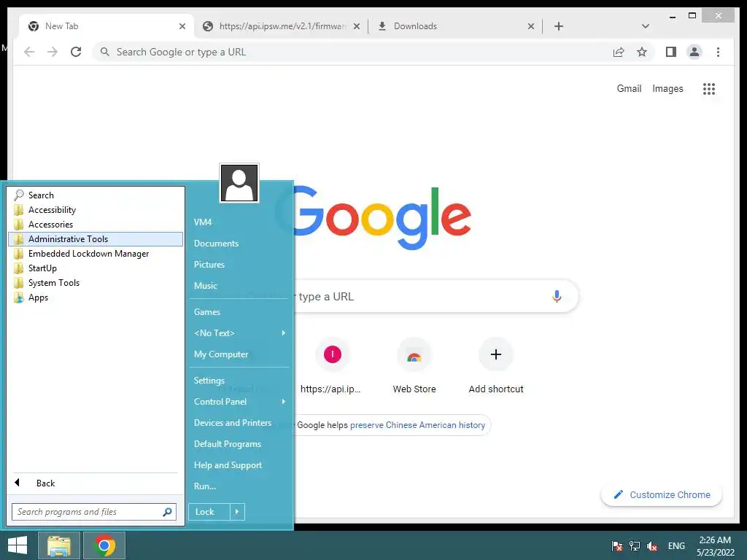This screenshot has width=747, height=560.
Task: Open preserve Chinese American history link
Action: pyautogui.click(x=417, y=425)
